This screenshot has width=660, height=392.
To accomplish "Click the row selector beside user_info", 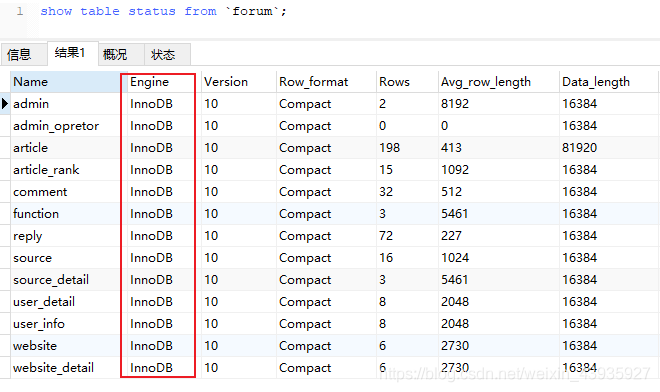I will coord(5,323).
